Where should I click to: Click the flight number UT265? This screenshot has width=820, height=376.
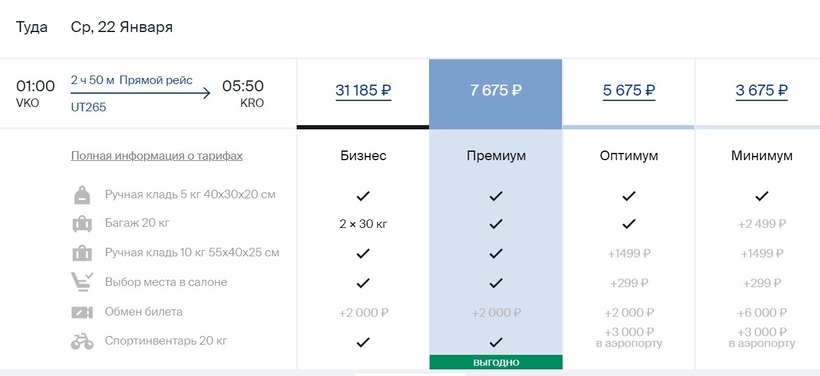88,107
